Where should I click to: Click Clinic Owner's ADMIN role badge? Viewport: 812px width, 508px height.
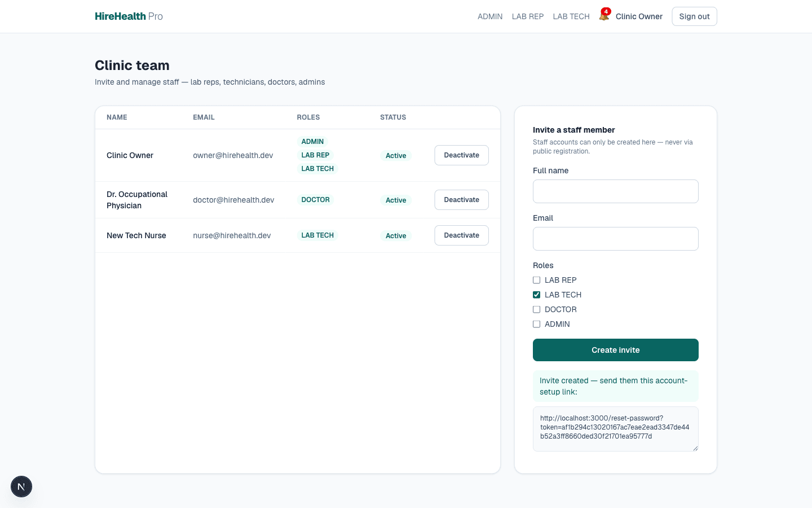pos(312,142)
